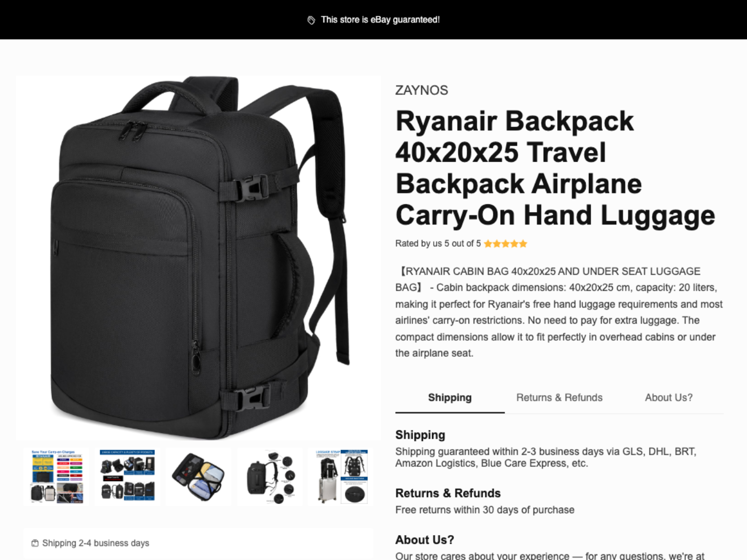Image resolution: width=747 pixels, height=560 pixels.
Task: Click the Shipping section heading
Action: click(x=420, y=435)
